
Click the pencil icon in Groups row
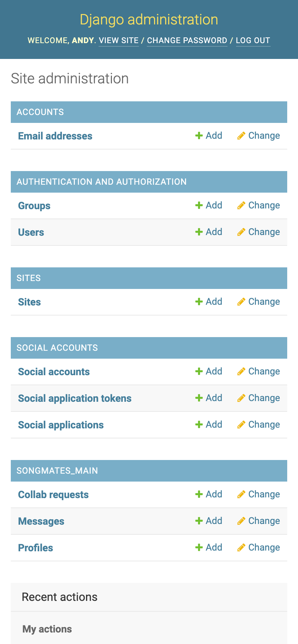coord(241,205)
